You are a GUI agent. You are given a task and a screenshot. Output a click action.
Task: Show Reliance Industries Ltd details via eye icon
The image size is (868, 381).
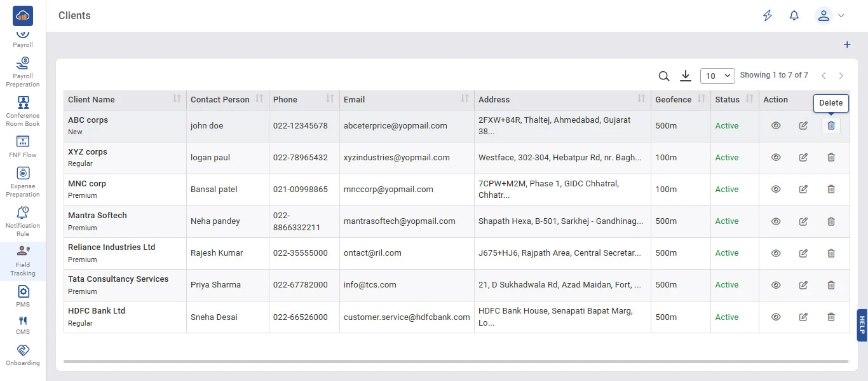pyautogui.click(x=775, y=253)
